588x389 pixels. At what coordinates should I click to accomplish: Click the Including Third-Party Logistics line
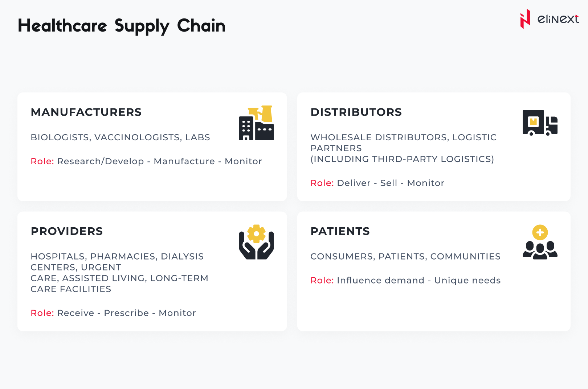click(x=402, y=159)
